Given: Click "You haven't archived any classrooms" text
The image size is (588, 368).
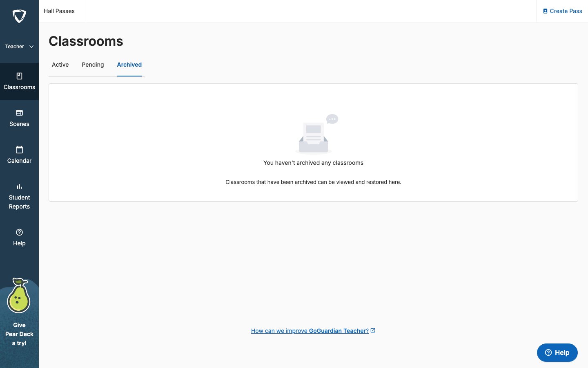Looking at the screenshot, I should coord(313,163).
